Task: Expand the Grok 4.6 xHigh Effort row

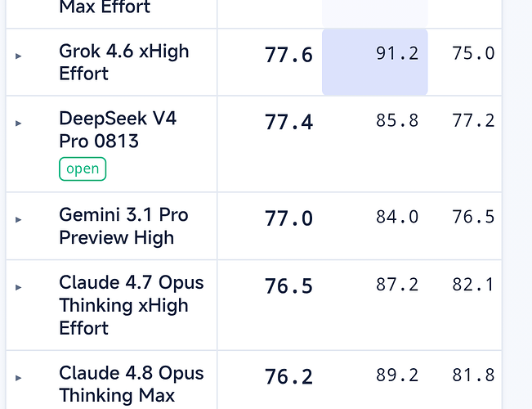Action: click(19, 56)
